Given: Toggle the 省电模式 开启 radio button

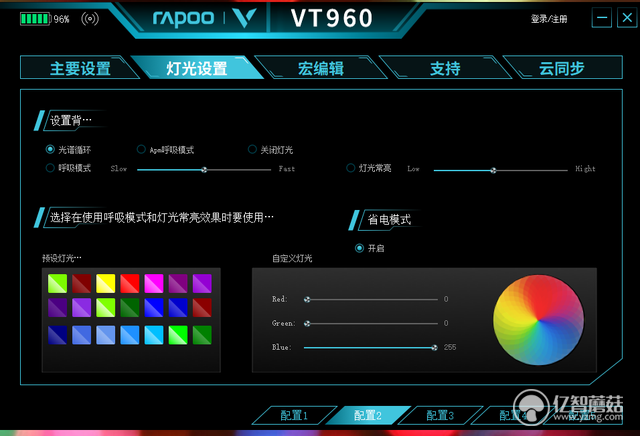Looking at the screenshot, I should point(359,248).
